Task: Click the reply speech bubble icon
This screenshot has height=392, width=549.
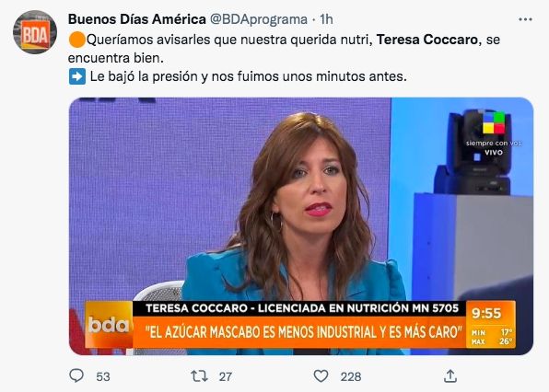Action: 76,376
